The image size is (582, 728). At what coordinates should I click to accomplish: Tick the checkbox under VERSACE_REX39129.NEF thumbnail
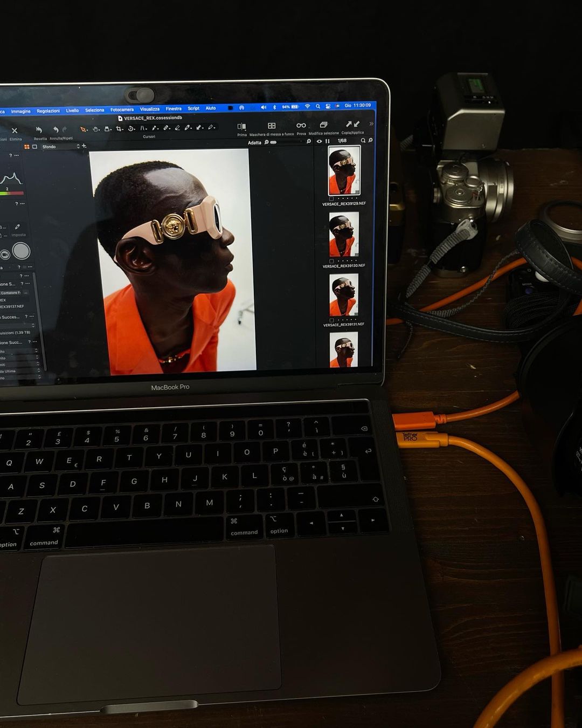(331, 198)
